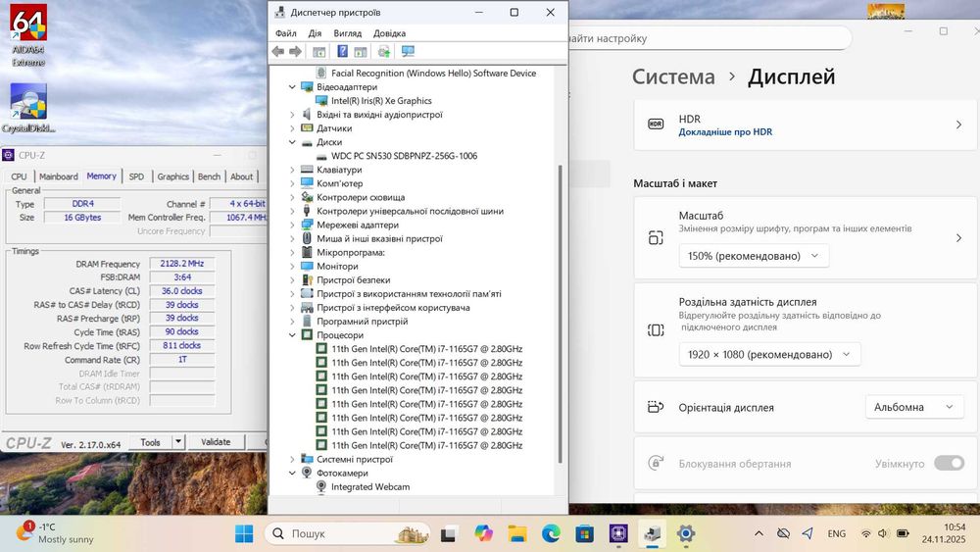The image size is (980, 552).
Task: Select Intel(R) Iris(R) Xe Graphics adapter
Action: coord(381,101)
